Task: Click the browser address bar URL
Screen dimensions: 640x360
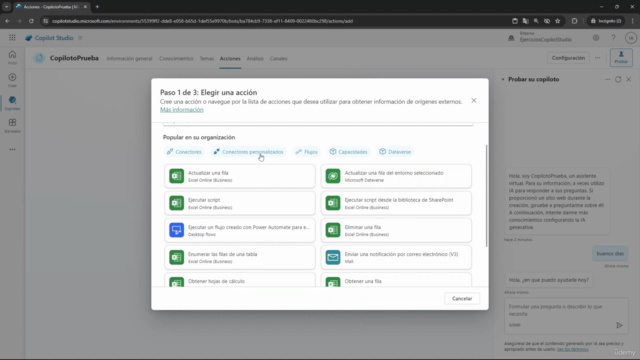Action: tap(202, 21)
